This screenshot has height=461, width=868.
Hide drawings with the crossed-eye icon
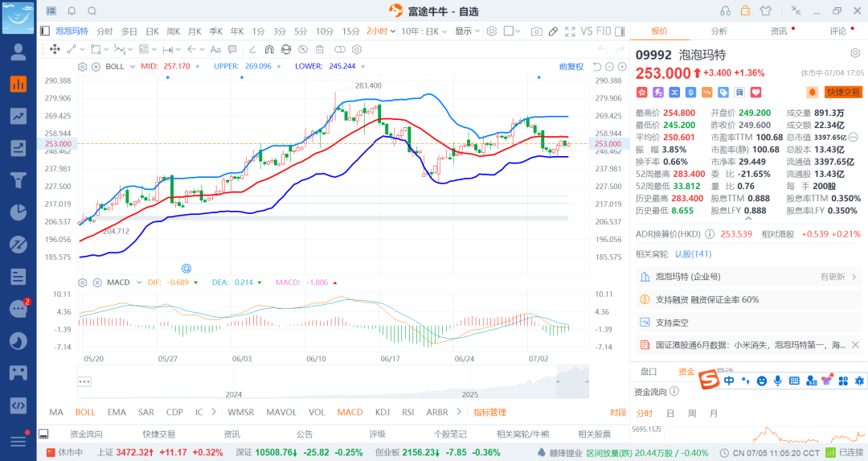303,49
